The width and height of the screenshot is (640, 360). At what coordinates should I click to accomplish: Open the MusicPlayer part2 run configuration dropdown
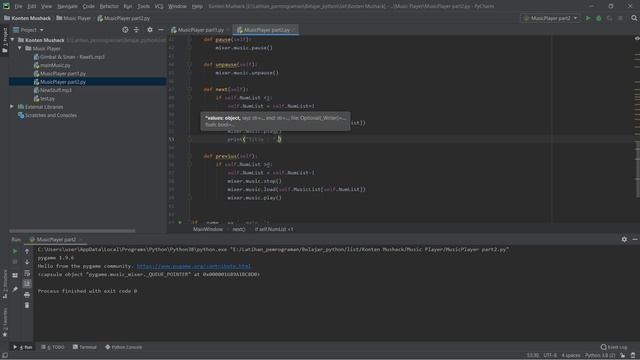pos(550,18)
